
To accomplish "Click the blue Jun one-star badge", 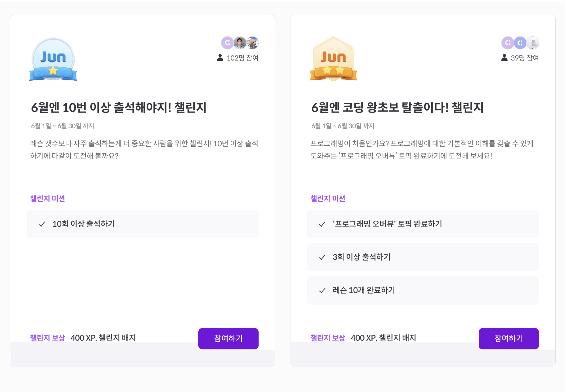I will 53,59.
